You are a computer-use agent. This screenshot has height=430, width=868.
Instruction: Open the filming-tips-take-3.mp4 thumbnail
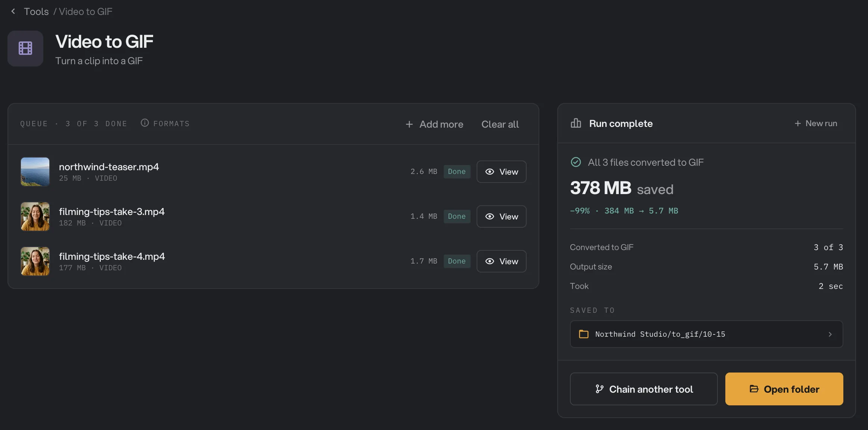[x=35, y=216]
